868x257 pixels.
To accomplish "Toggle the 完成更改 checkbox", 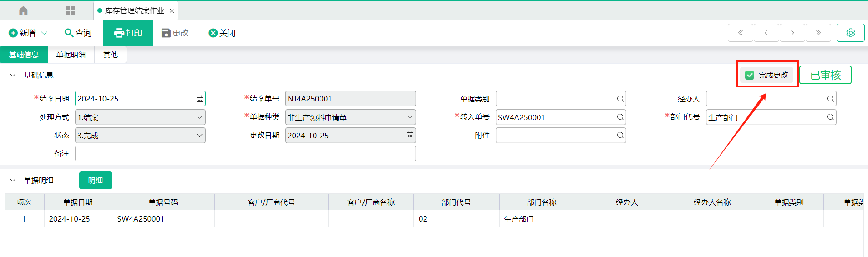I will 750,75.
